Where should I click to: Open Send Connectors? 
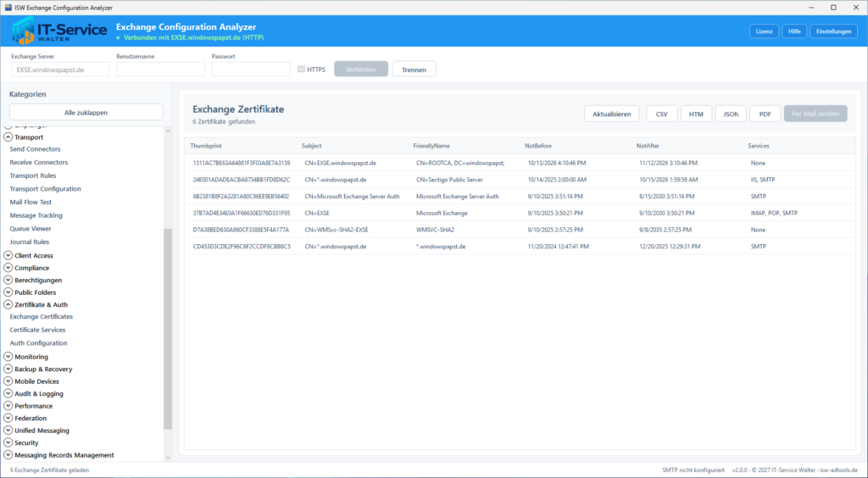coord(35,149)
